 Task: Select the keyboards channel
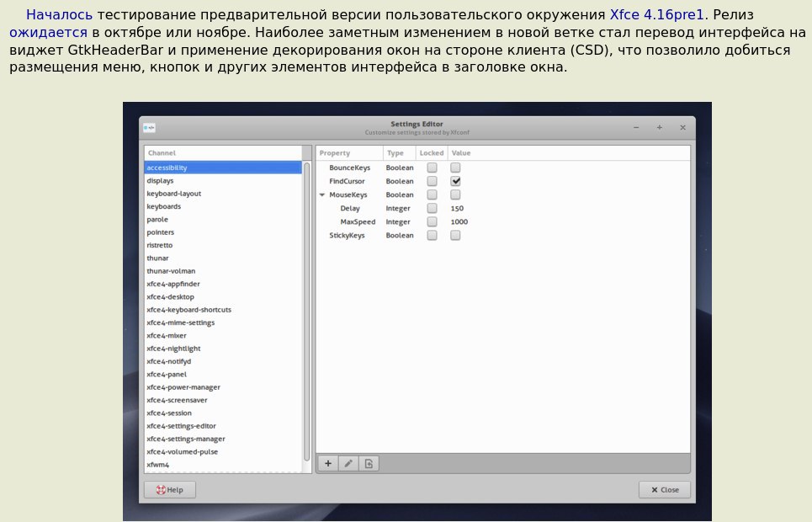coord(223,206)
